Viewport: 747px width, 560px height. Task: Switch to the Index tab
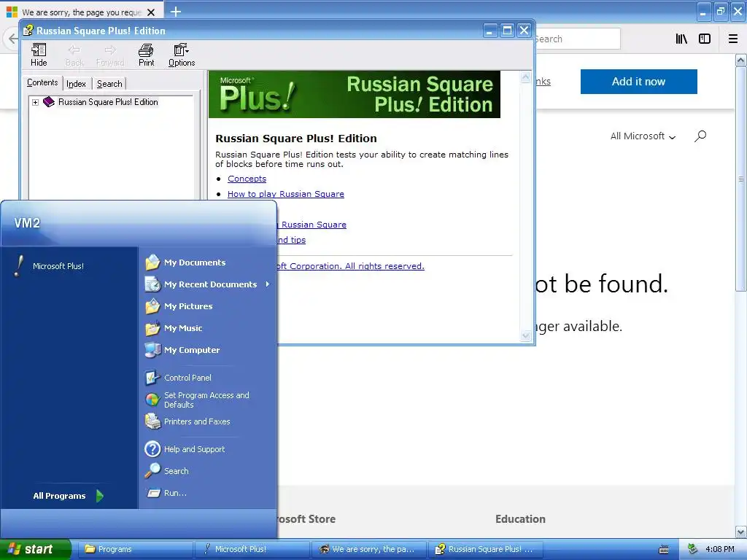76,84
